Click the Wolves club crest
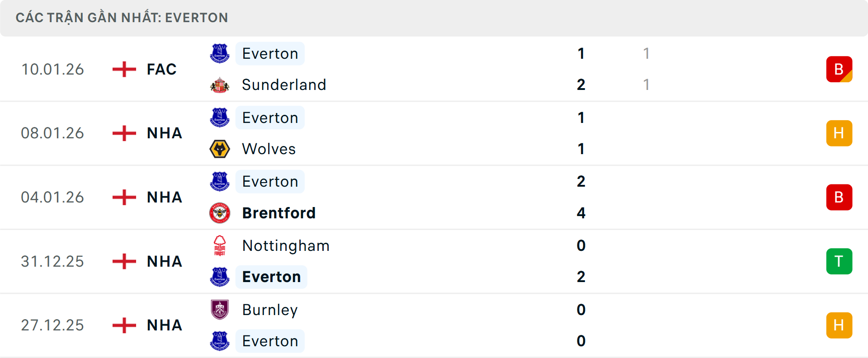The height and width of the screenshot is (358, 868). (x=220, y=149)
